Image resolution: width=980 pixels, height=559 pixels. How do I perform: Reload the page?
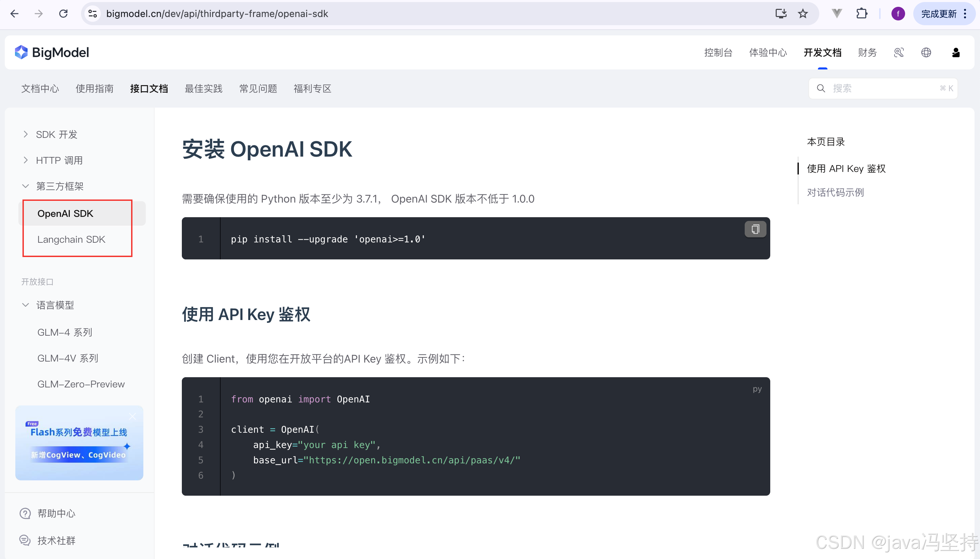[x=63, y=14]
